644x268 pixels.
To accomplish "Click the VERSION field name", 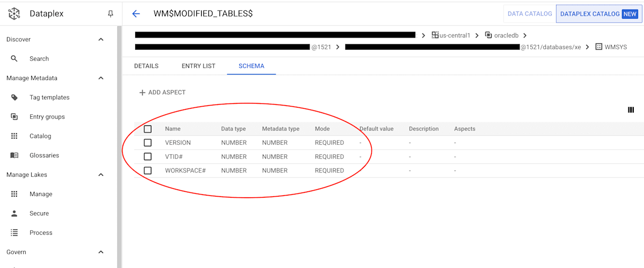I will (x=178, y=143).
